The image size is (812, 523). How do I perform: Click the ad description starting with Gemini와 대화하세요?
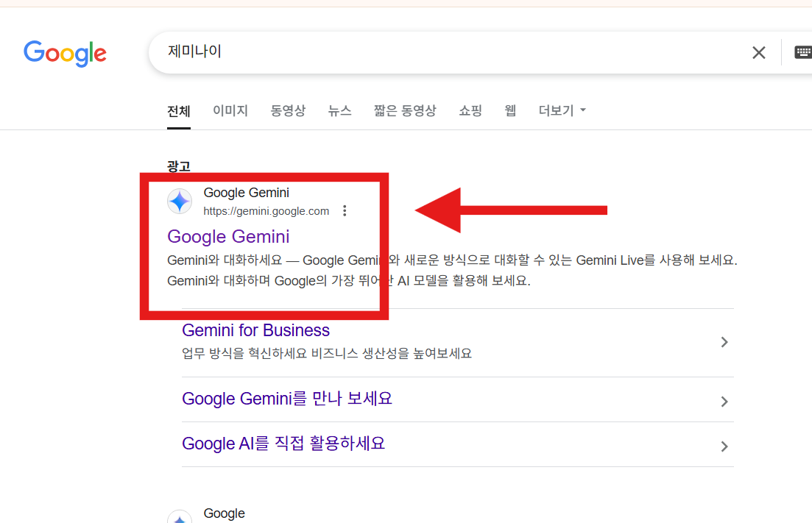(x=452, y=271)
